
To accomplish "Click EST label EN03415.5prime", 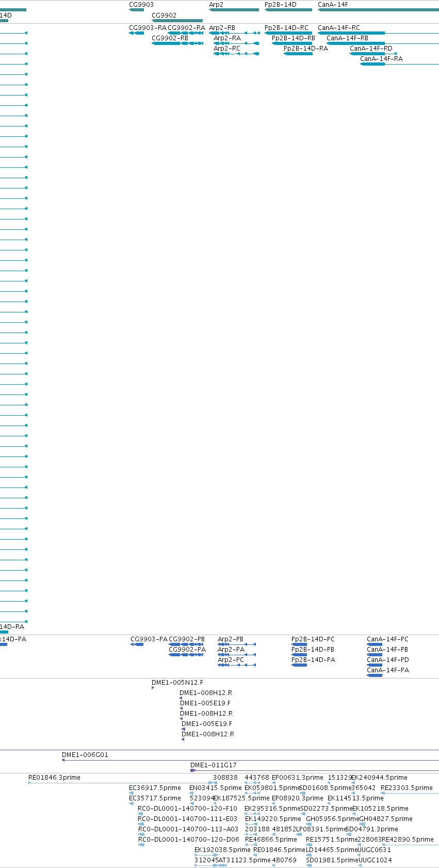I will click(x=215, y=788).
